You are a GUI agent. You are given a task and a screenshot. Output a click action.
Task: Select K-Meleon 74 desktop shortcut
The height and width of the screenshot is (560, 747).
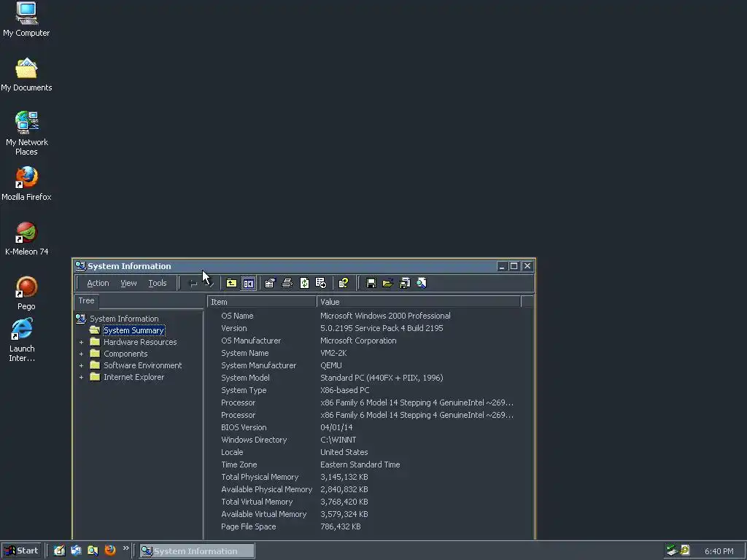tap(26, 238)
